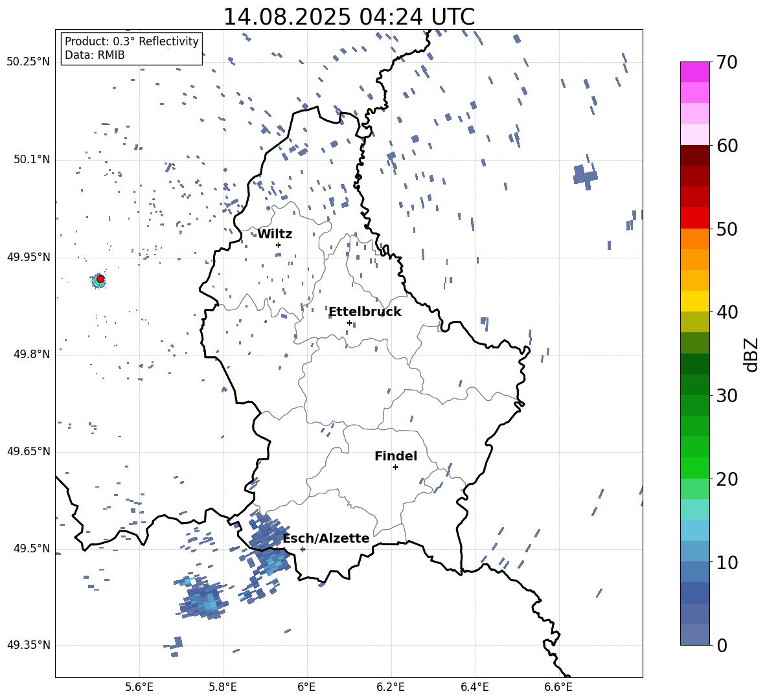Image resolution: width=767 pixels, height=700 pixels.
Task: Click the dark maroon colorbar swatch below 60
Action: point(694,155)
